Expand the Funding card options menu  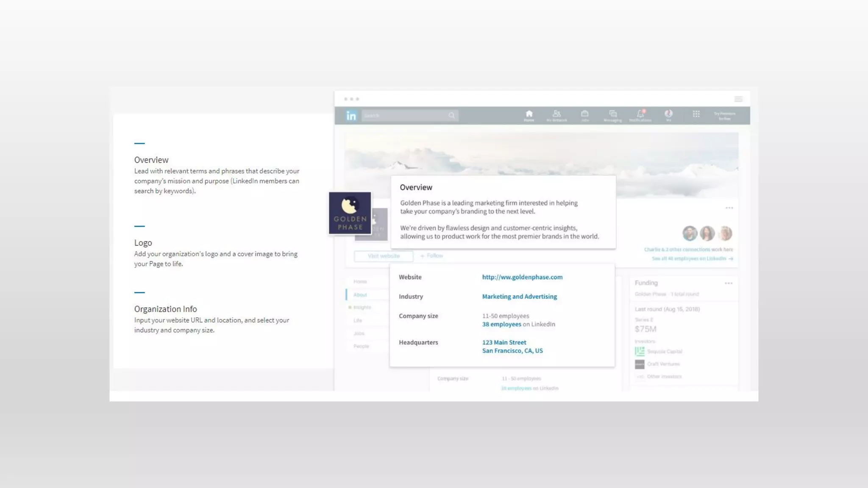coord(729,283)
